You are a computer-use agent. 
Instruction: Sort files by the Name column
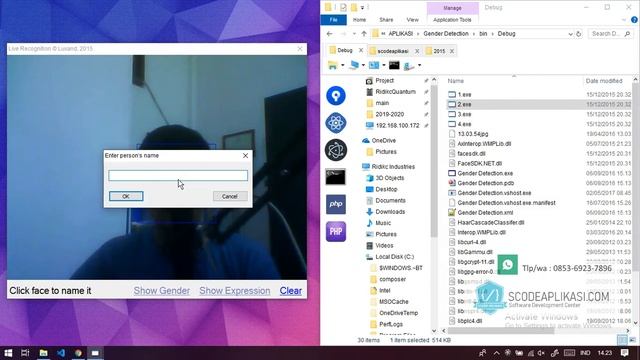[x=456, y=81]
